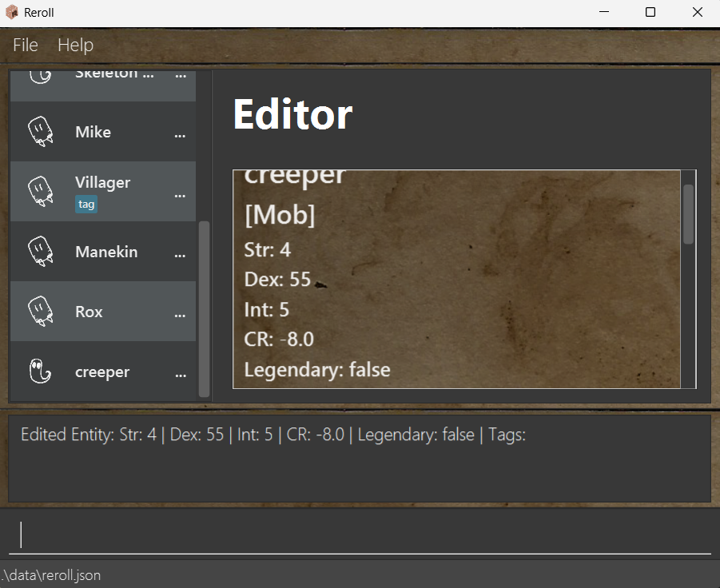Click the entity list scrollbar
The image size is (720, 588).
205,309
